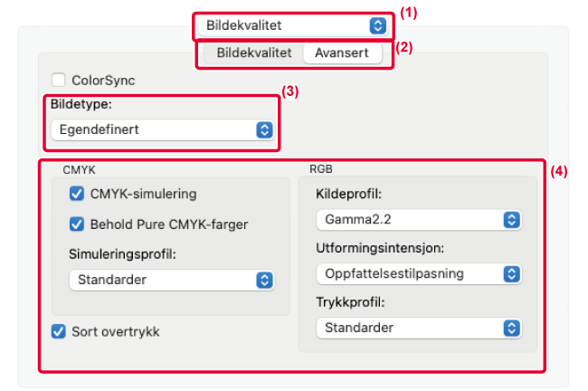588x391 pixels.
Task: Open the Trykkprofil dropdown
Action: [418, 327]
